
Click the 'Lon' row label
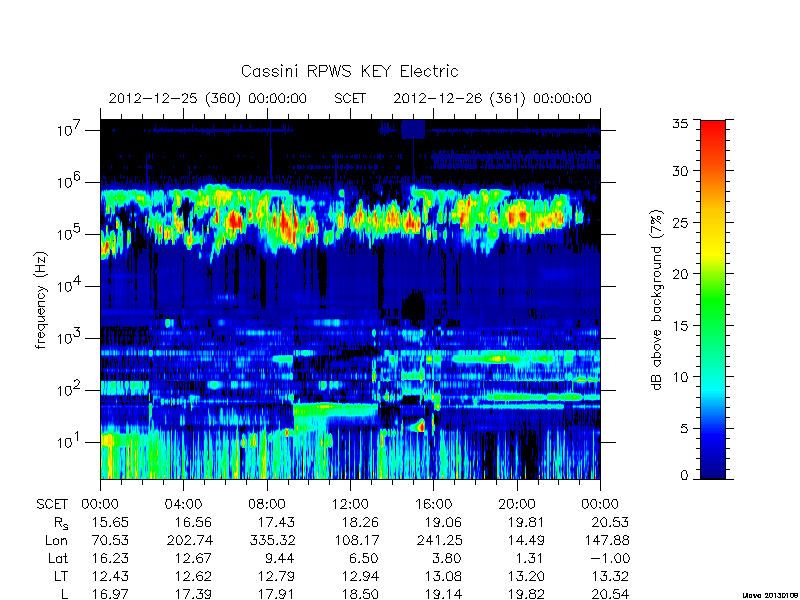(56, 540)
